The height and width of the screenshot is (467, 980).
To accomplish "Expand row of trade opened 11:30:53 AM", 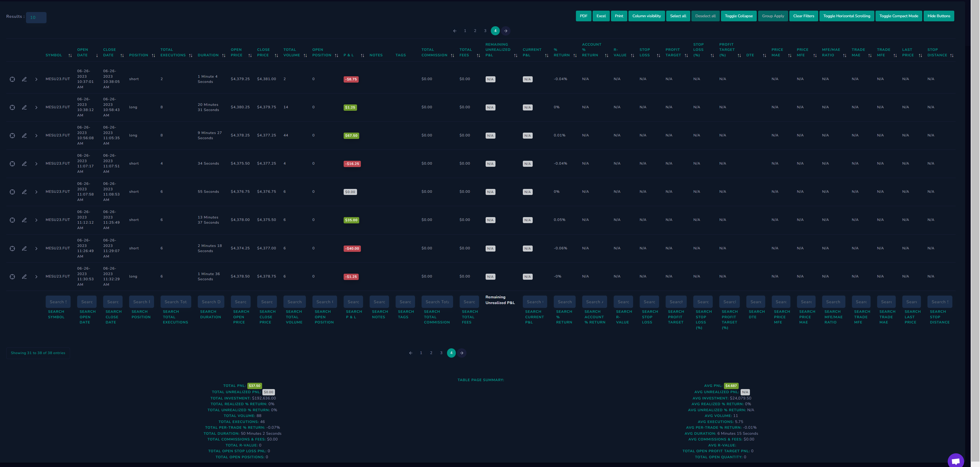I will (x=36, y=276).
